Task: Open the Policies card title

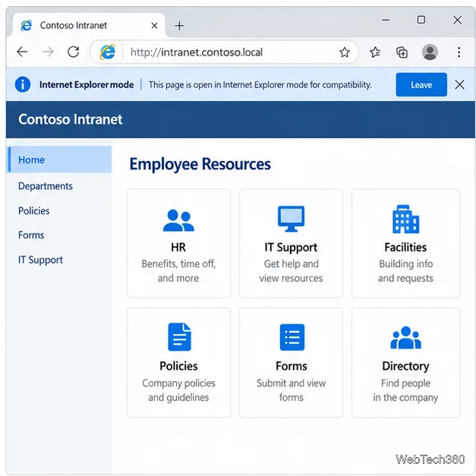Action: click(178, 366)
